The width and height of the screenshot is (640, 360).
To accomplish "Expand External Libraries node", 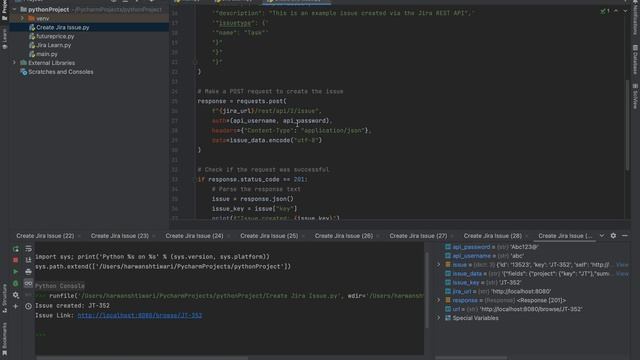I will pyautogui.click(x=14, y=63).
